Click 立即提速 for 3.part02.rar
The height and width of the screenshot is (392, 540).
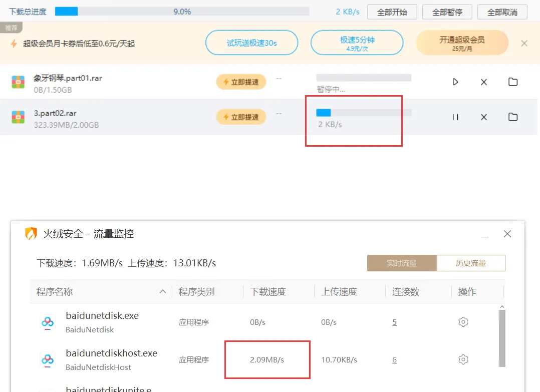point(241,117)
